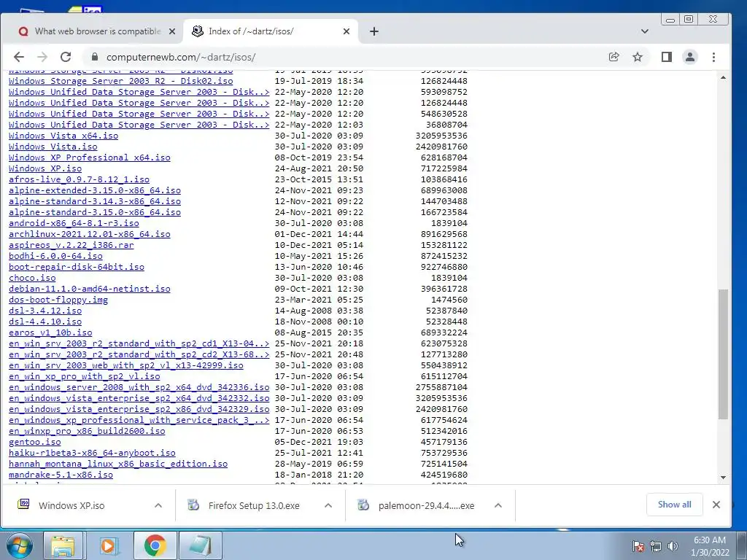
Task: Download android-x86_64-8.1-r3.iso
Action: click(x=74, y=223)
